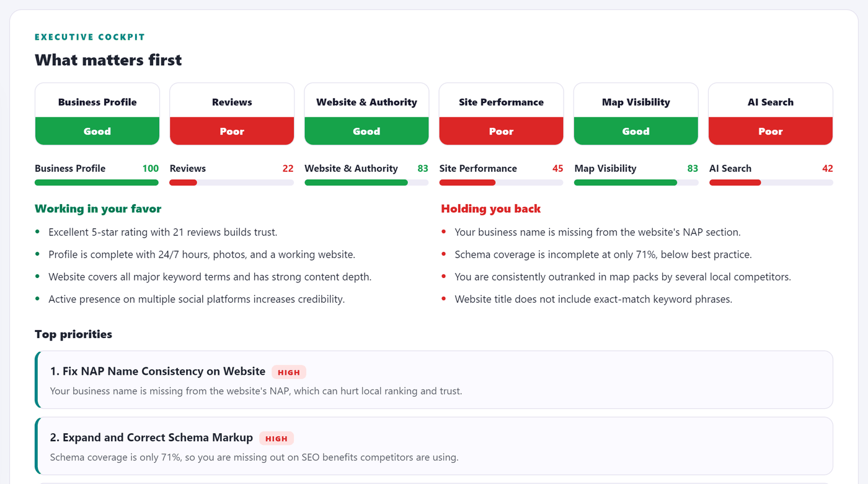Select "Schema coverage is incomplete at only 71%" bullet
Viewport: 868px width, 484px height.
click(x=603, y=254)
